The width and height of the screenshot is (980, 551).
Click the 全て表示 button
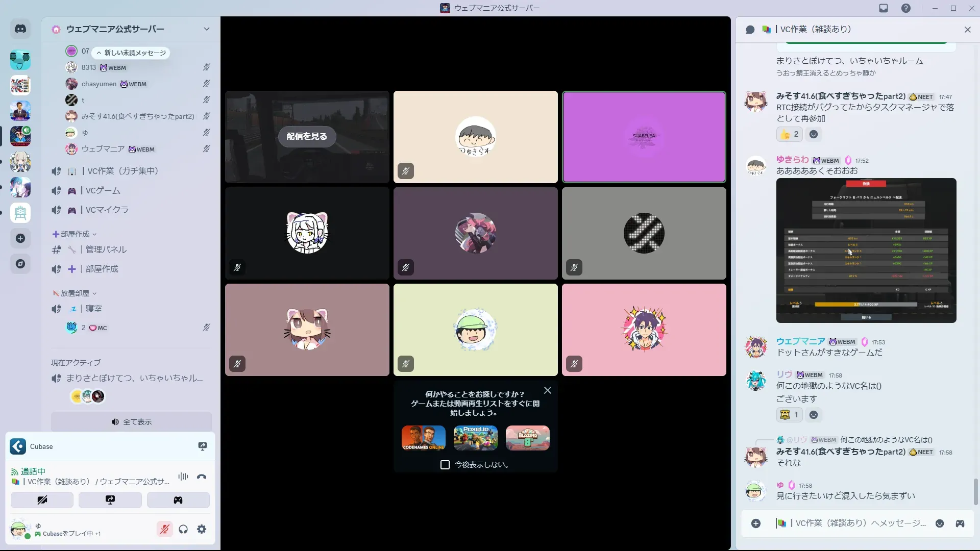131,422
